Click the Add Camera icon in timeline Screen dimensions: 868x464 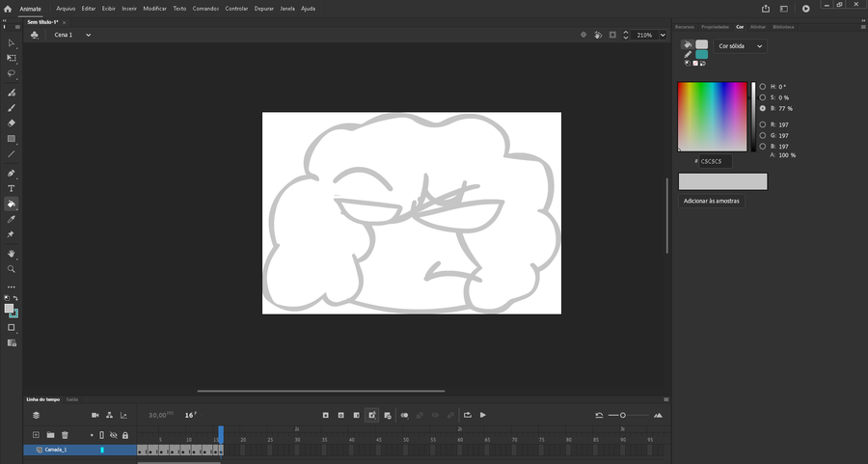click(95, 415)
